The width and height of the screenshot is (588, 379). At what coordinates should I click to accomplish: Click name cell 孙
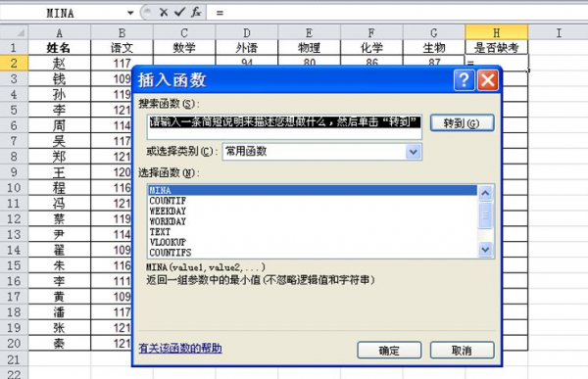pyautogui.click(x=59, y=94)
